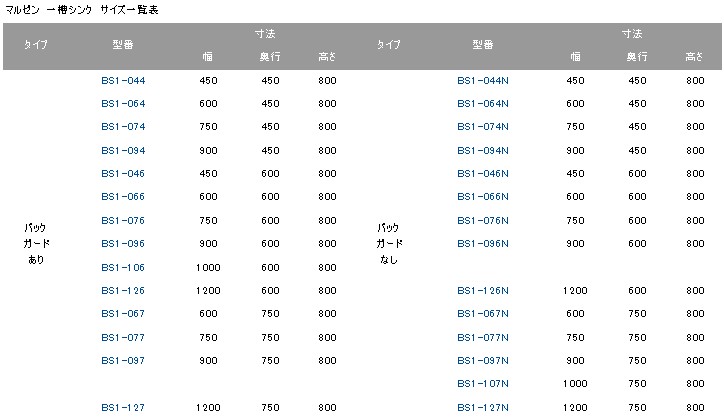
Task: Open the BS1-097 model link
Action: (123, 361)
